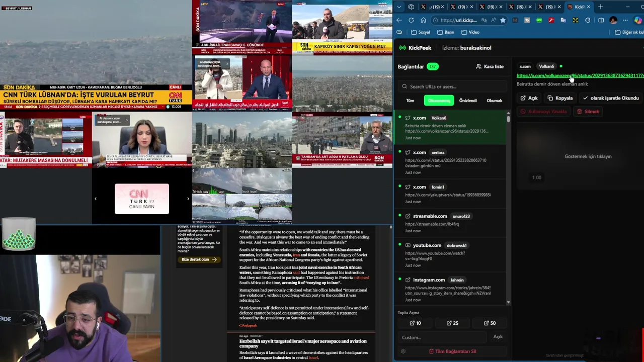Open the browser profile avatar

point(613,20)
